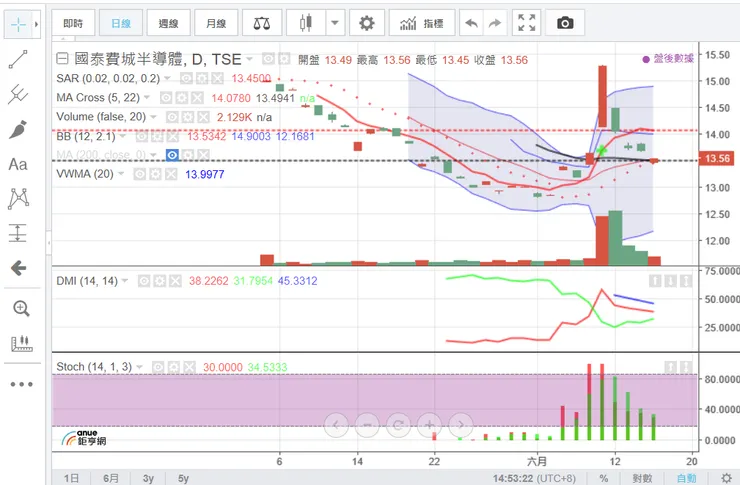Open DMI indicator dropdown arrow

click(125, 281)
